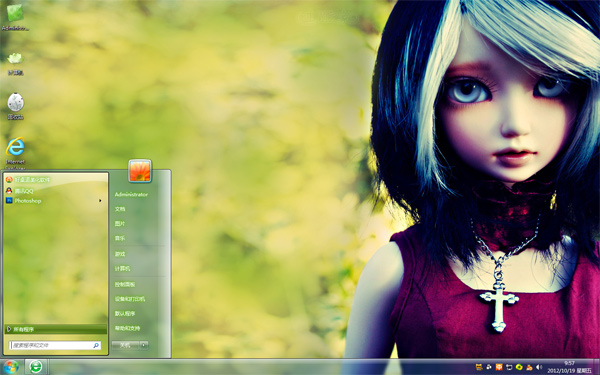
Task: Click the yellow face tray icon
Action: pyautogui.click(x=479, y=367)
